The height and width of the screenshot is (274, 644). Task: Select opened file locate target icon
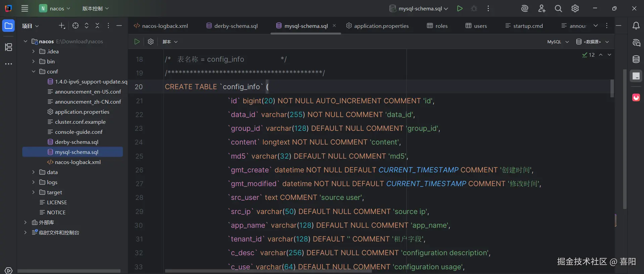tap(76, 25)
